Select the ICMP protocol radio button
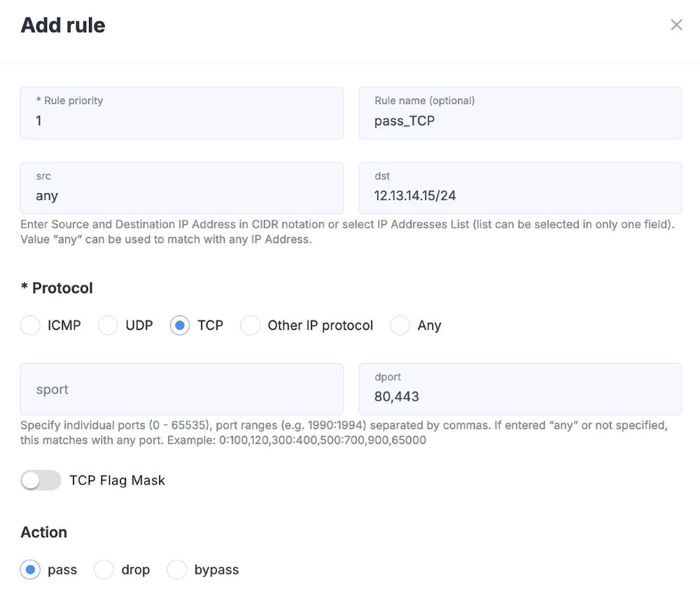Image resolution: width=700 pixels, height=596 pixels. pyautogui.click(x=30, y=325)
